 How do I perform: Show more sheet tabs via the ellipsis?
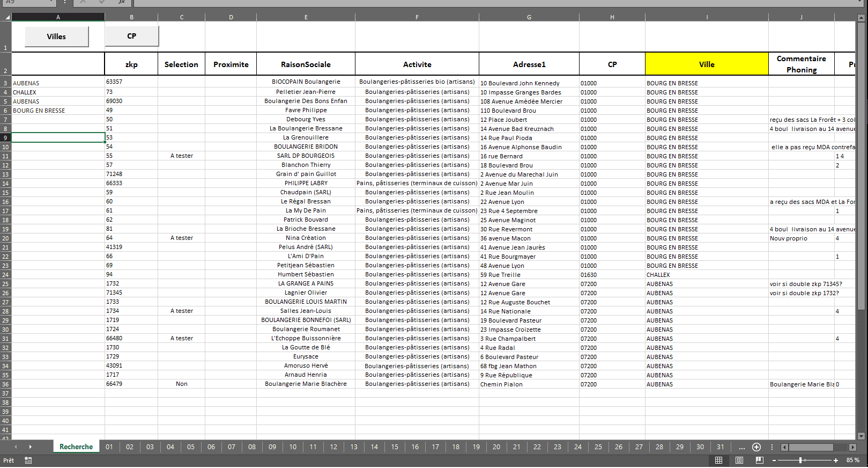point(741,447)
